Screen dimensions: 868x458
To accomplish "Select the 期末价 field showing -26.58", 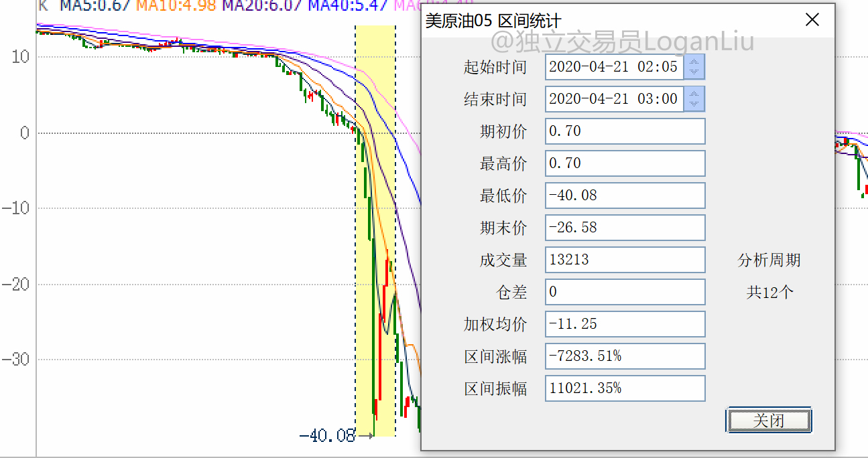I will [625, 228].
